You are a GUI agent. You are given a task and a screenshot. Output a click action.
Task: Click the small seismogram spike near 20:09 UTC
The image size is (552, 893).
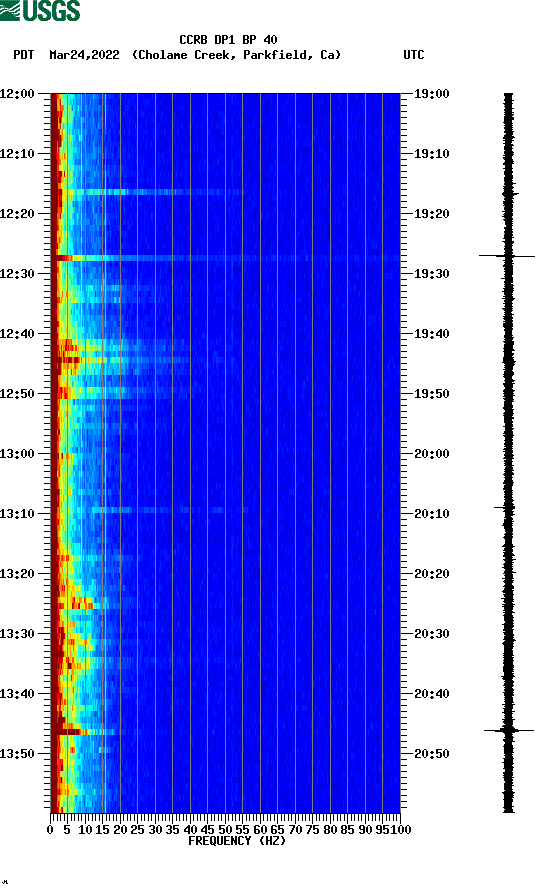pos(505,507)
